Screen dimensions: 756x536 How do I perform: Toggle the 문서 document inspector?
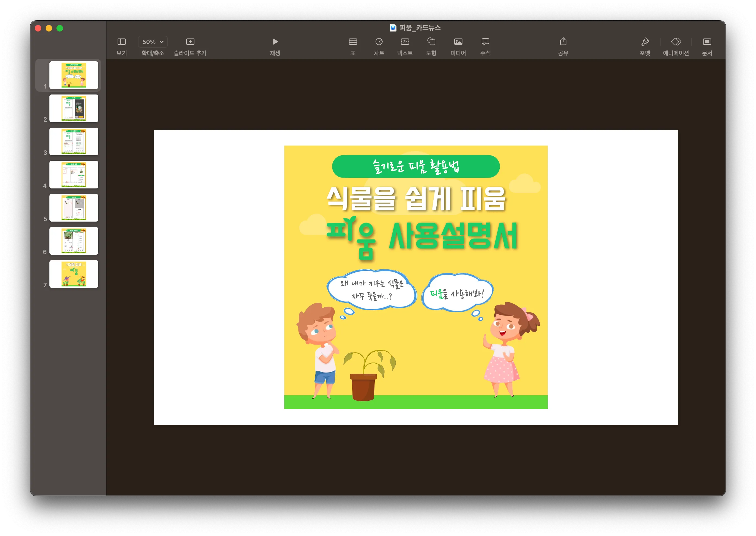pos(707,42)
